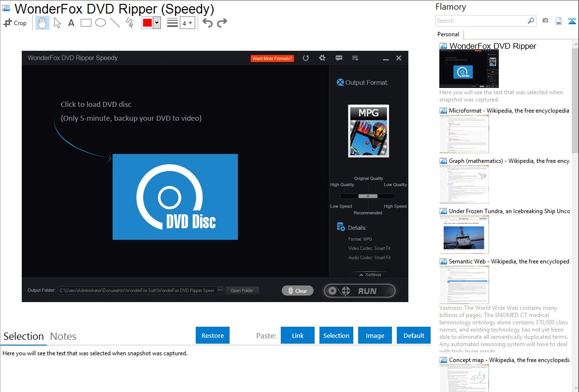This screenshot has height=392, width=579.
Task: Click the Output Format film reel icon
Action: [x=340, y=82]
